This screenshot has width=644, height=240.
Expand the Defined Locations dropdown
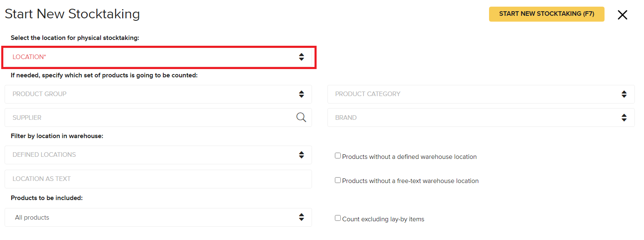pyautogui.click(x=158, y=155)
